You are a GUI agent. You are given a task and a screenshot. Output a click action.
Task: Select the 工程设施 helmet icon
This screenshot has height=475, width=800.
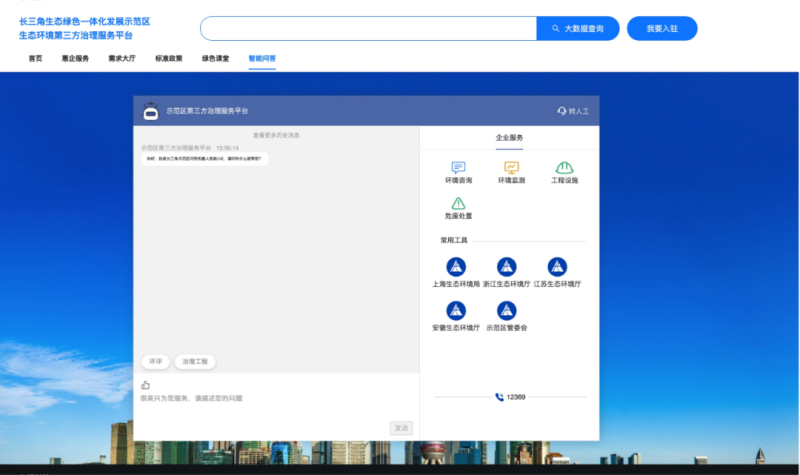coord(564,168)
